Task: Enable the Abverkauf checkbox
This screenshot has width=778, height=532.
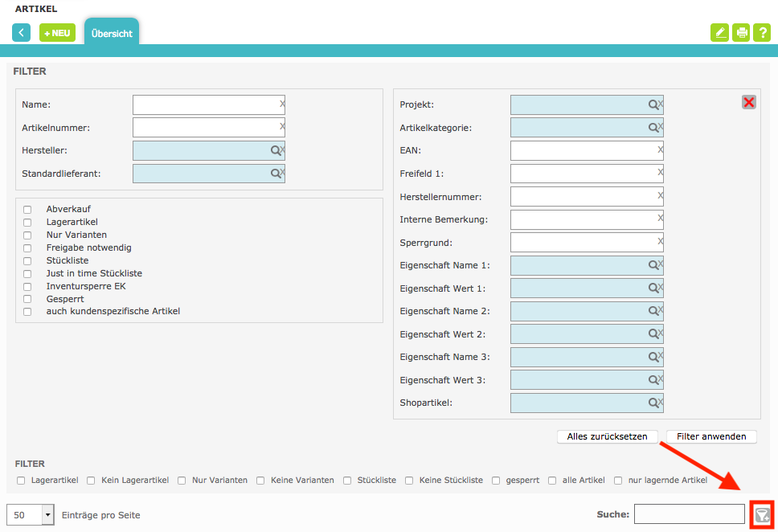Action: [27, 210]
